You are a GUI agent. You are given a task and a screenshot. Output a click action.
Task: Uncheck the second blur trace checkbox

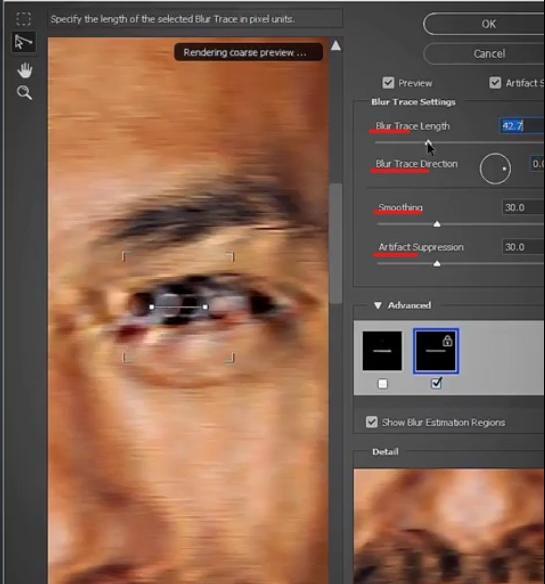click(436, 383)
